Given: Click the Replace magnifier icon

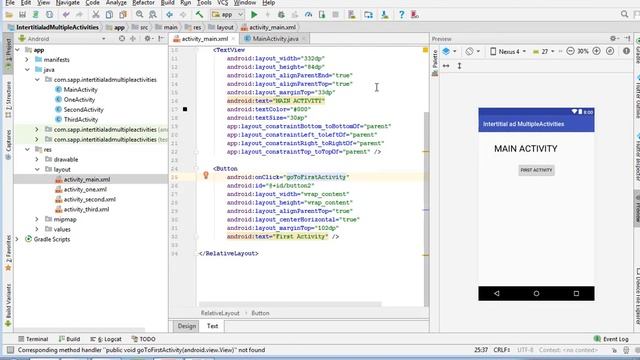Looking at the screenshot, I should [153, 15].
